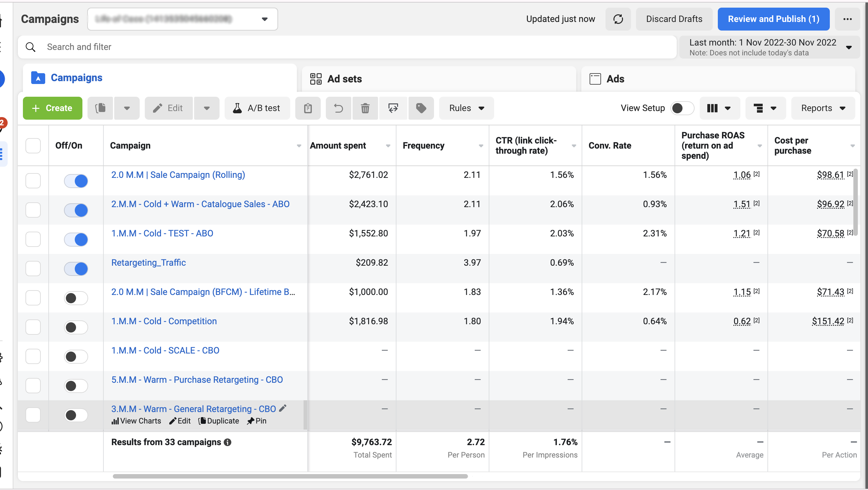Screen dimensions: 868x490
Task: Tick checkbox for 1.M.M - Cold - Competition
Action: [33, 327]
